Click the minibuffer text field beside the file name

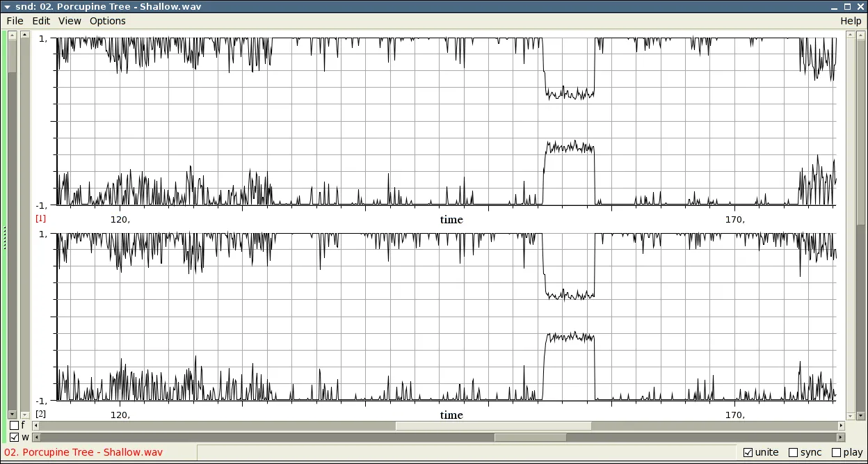click(466, 453)
